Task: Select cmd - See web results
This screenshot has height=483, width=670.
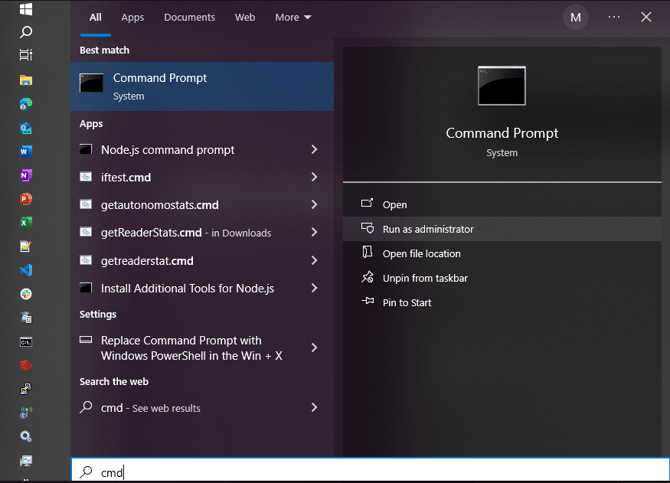Action: coord(202,408)
